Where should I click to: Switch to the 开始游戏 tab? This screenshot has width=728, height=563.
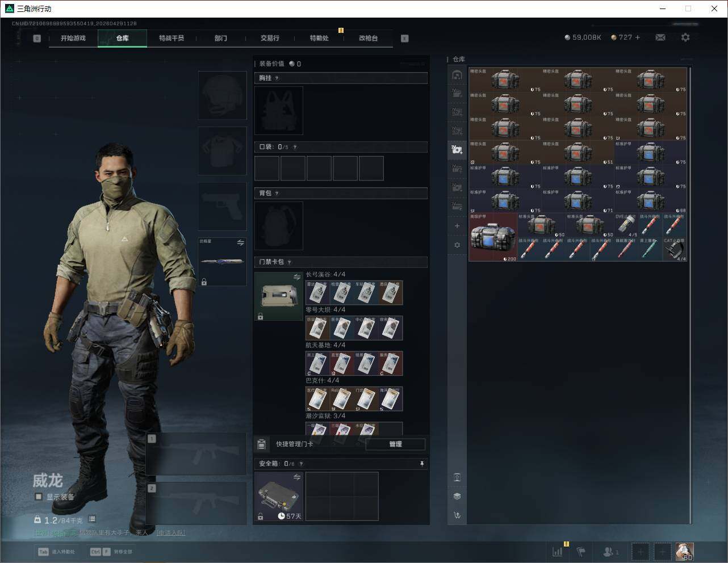coord(73,38)
